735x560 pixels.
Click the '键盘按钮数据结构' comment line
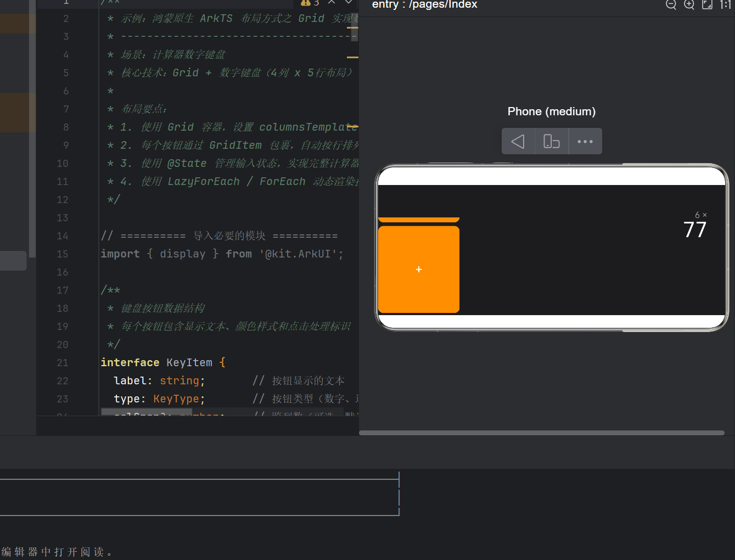tap(156, 308)
